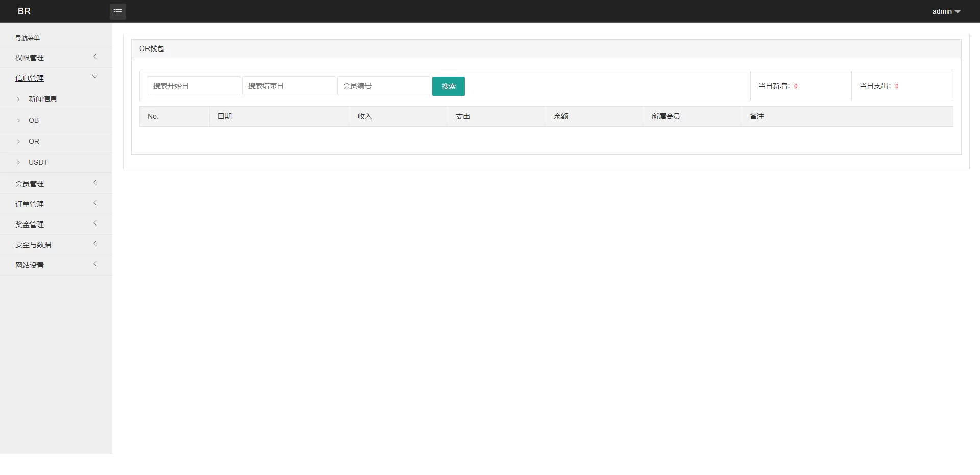Click the 日期 column header
The image size is (980, 475).
click(225, 116)
